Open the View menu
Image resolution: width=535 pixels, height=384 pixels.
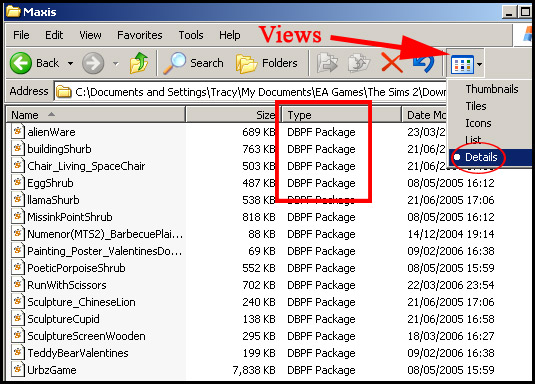(x=90, y=35)
